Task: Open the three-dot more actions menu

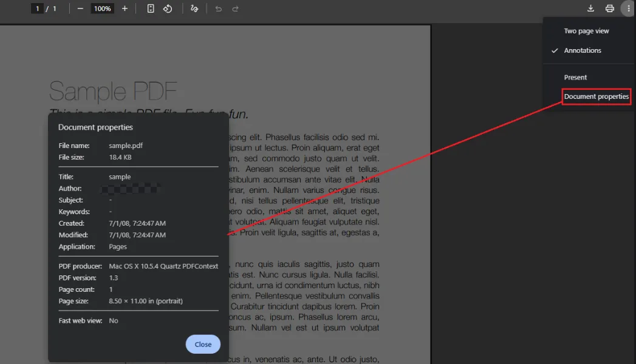Action: [x=628, y=8]
